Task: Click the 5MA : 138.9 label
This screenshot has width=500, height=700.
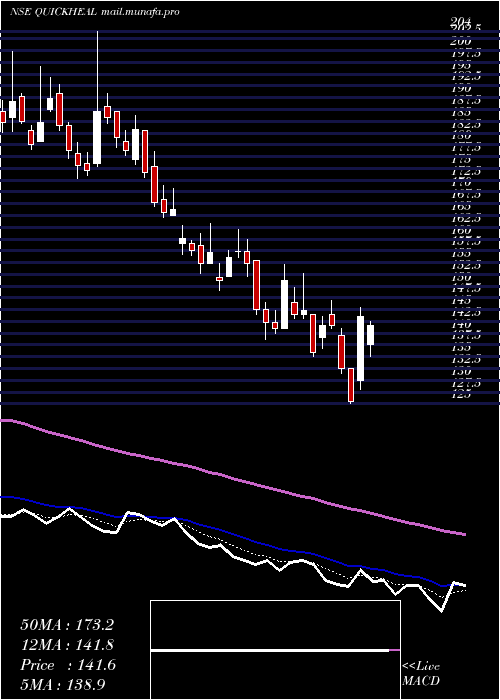Action: click(63, 684)
